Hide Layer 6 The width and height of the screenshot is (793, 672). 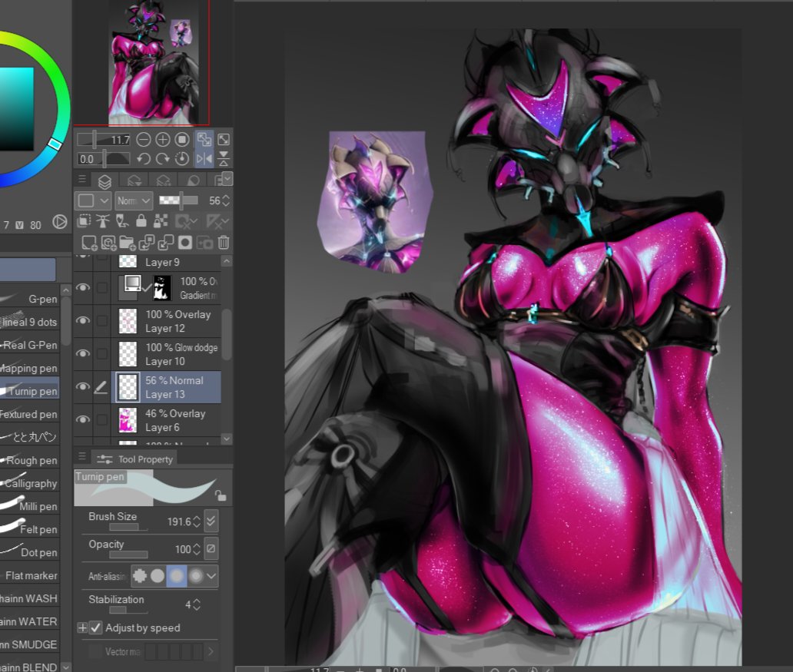[x=82, y=419]
